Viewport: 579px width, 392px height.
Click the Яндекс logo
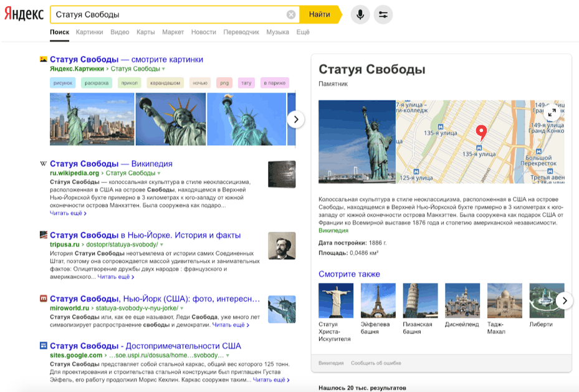tap(22, 14)
